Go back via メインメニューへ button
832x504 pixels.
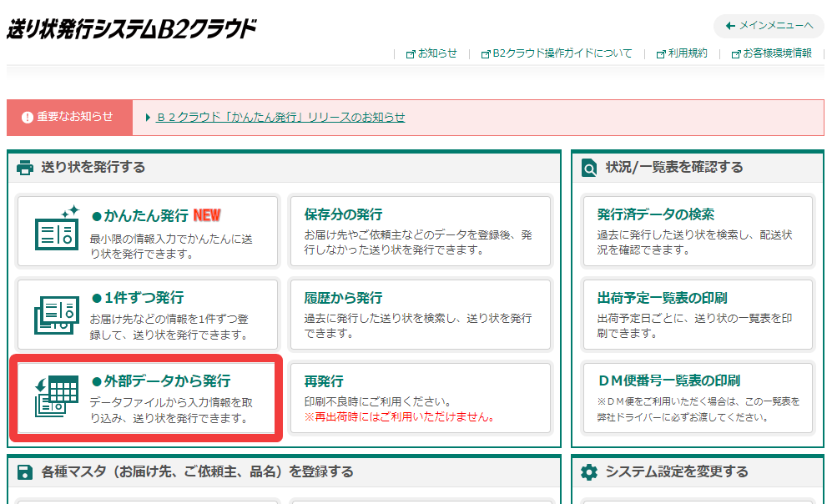tap(769, 26)
